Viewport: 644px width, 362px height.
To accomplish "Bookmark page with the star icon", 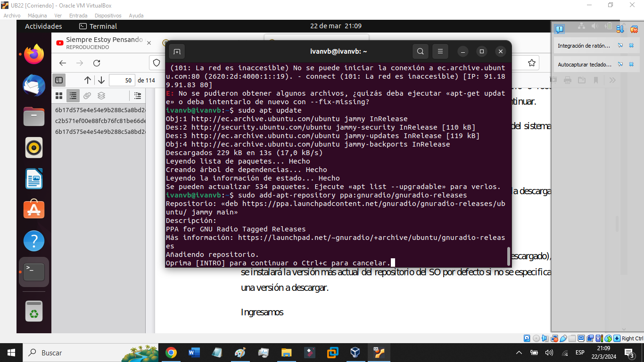I will tap(532, 63).
